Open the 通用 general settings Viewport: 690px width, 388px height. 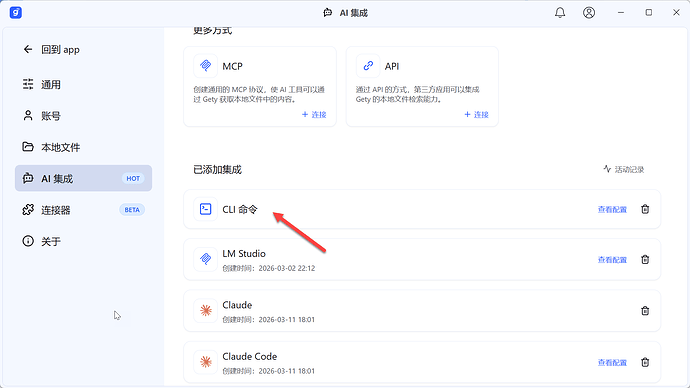coord(84,84)
